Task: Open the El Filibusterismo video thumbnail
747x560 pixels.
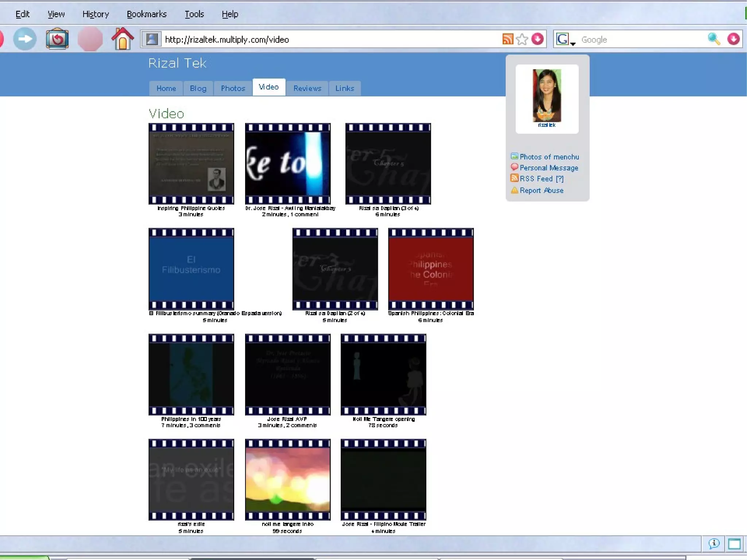Action: coord(191,269)
